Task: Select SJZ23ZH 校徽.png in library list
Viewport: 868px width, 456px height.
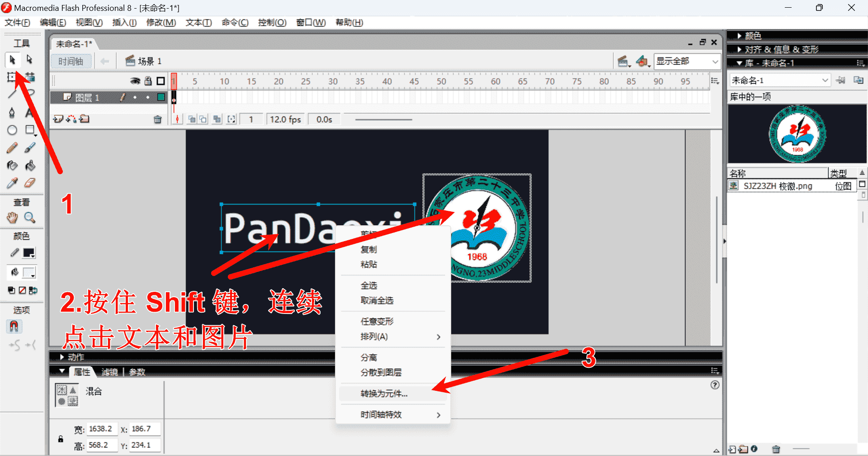Action: tap(778, 186)
